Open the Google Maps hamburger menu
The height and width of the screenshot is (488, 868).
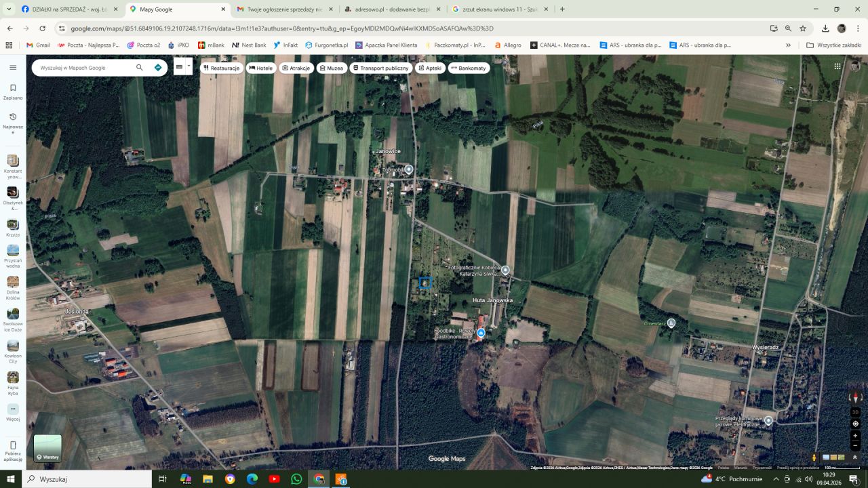[12, 68]
